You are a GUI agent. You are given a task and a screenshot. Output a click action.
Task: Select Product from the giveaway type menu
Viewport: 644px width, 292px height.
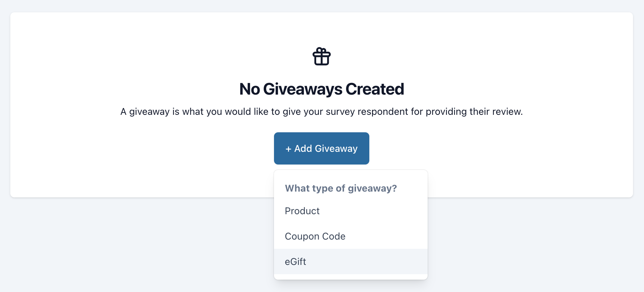[302, 211]
